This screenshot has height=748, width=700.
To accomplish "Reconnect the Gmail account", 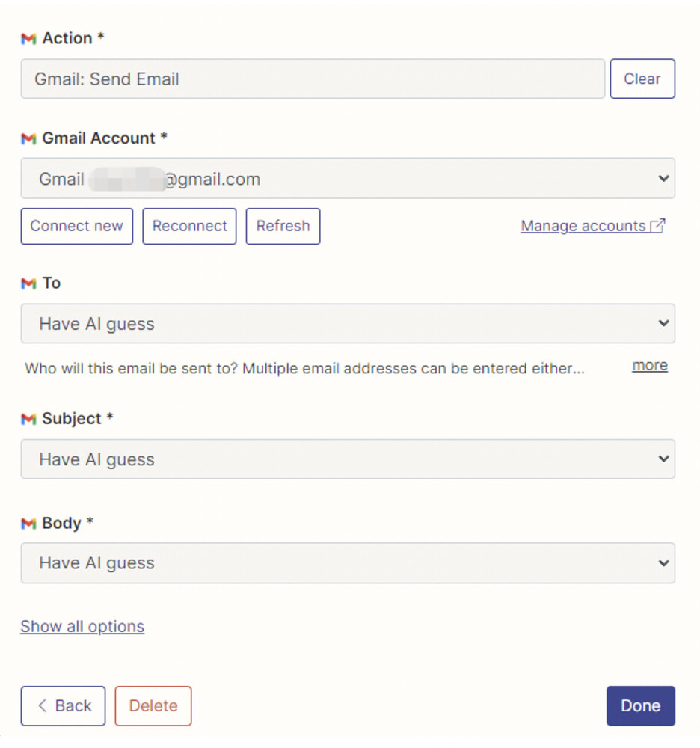I will 189,226.
